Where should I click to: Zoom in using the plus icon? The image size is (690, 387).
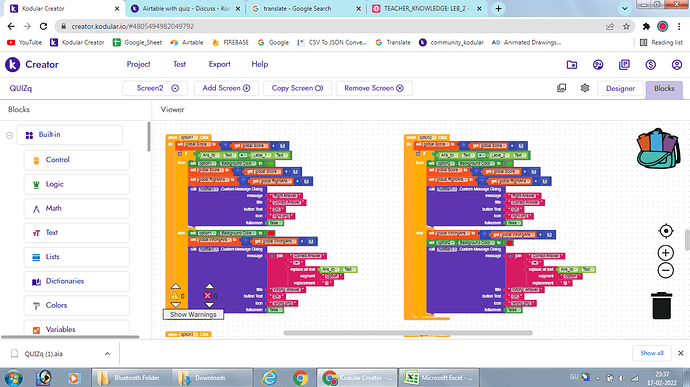(x=666, y=253)
